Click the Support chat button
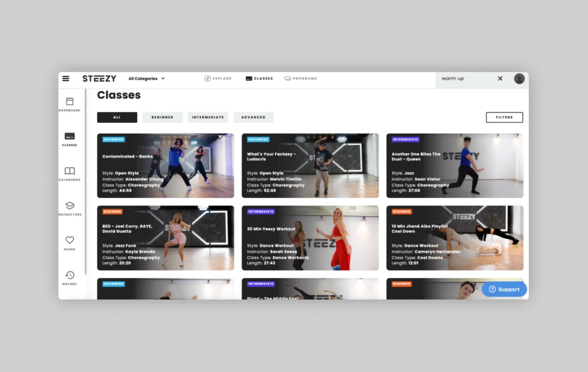 pyautogui.click(x=504, y=289)
